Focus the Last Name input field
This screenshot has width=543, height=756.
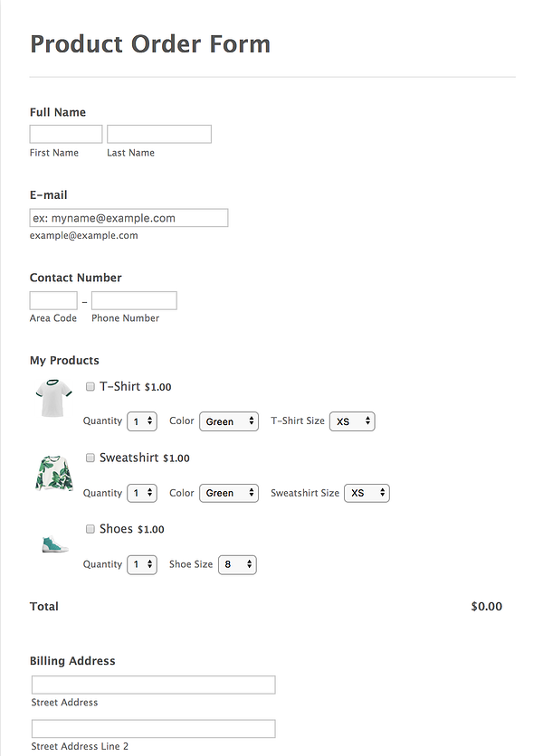point(159,134)
